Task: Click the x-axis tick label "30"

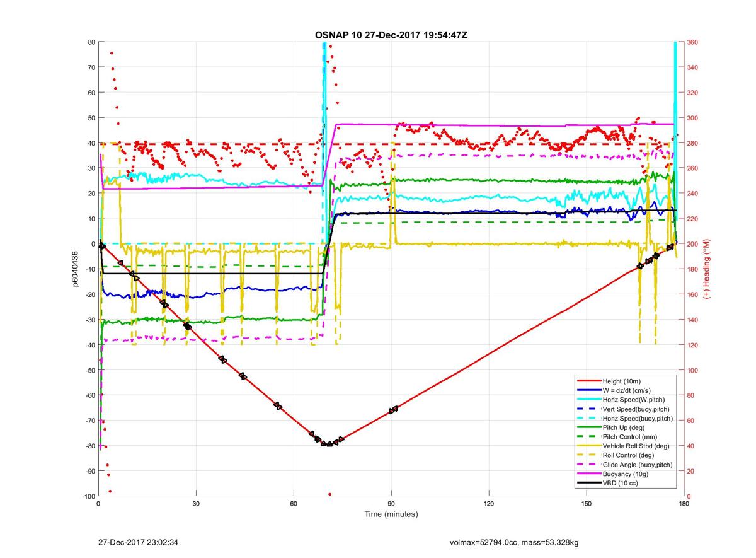Action: click(196, 504)
